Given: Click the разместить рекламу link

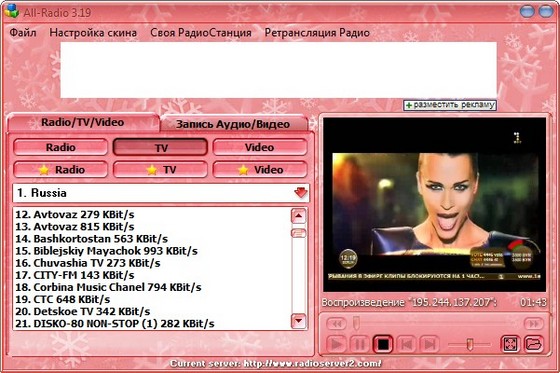Looking at the screenshot, I should 450,105.
